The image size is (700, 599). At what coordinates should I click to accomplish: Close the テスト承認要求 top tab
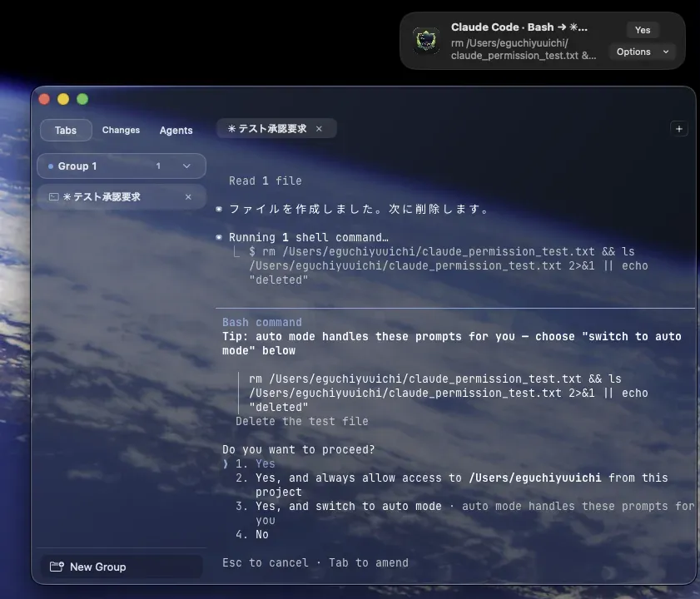pyautogui.click(x=319, y=129)
